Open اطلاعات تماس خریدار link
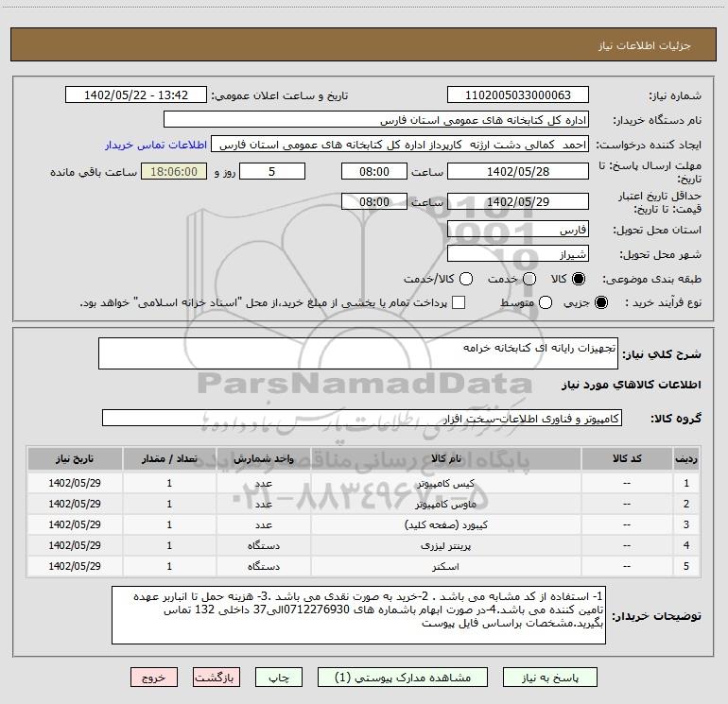Viewport: 728px width, 704px height. pos(156,145)
